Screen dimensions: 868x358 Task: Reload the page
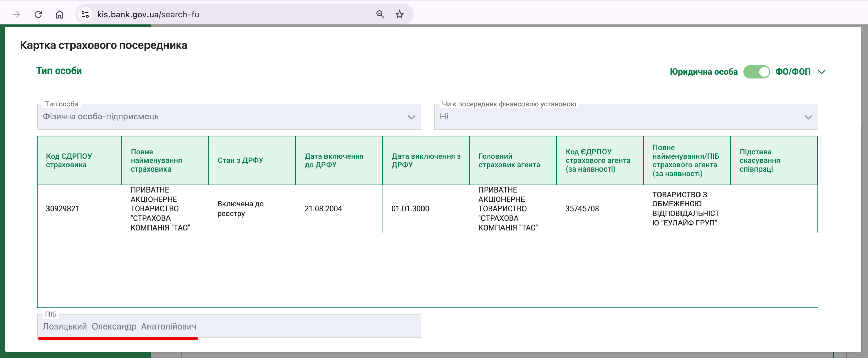[x=38, y=14]
